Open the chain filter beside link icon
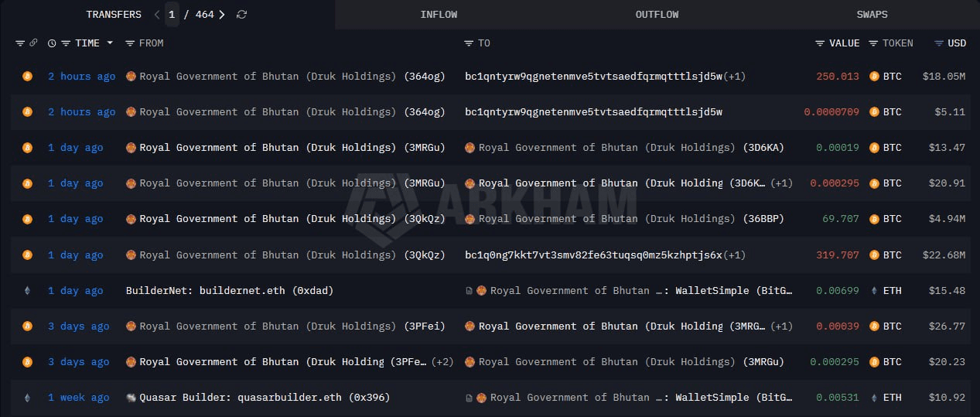The width and height of the screenshot is (980, 417). [20, 43]
